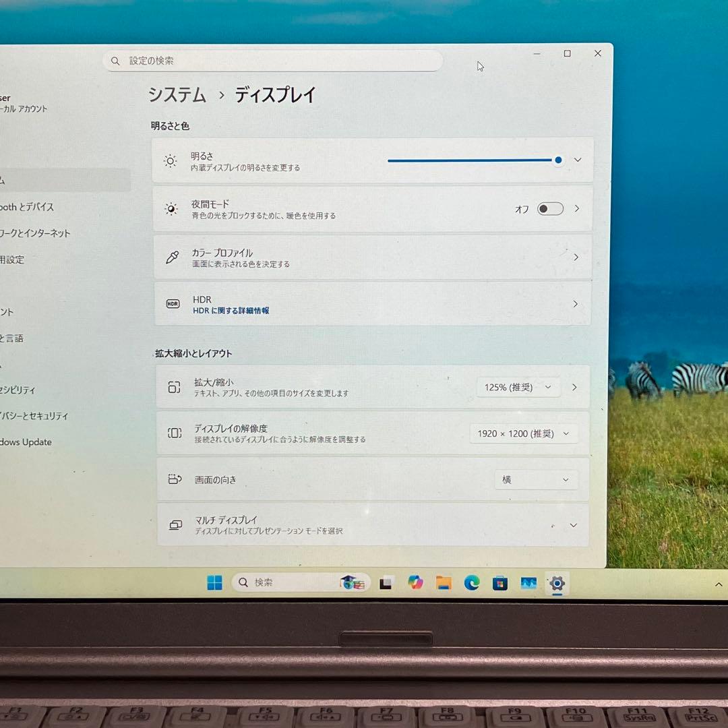This screenshot has width=728, height=728.
Task: Show hidden system tray icons
Action: click(x=719, y=584)
